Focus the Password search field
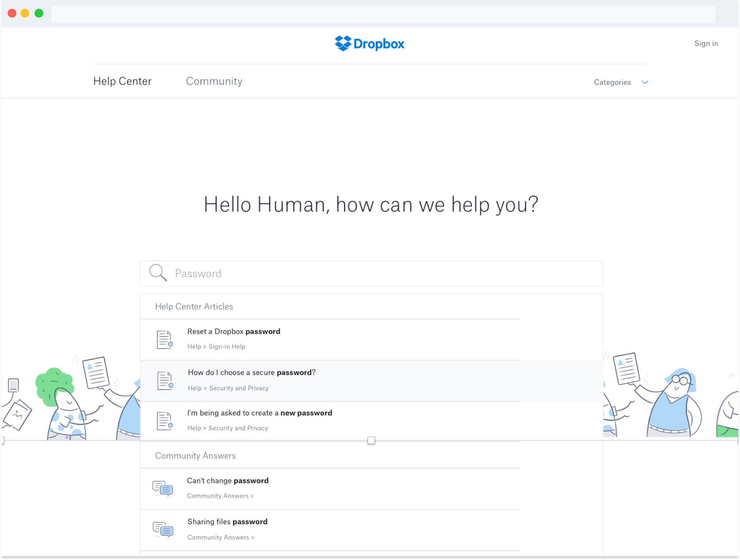Screen dimensions: 740x560 click(x=371, y=273)
